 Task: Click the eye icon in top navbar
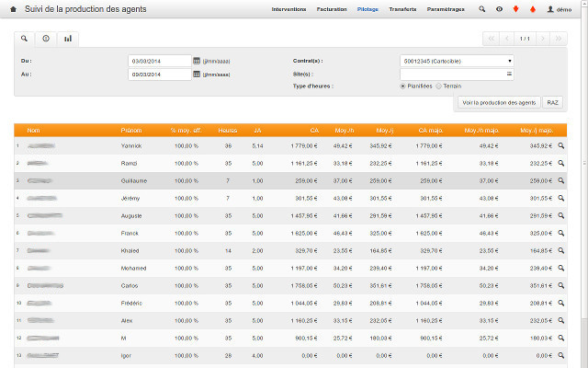pyautogui.click(x=499, y=9)
